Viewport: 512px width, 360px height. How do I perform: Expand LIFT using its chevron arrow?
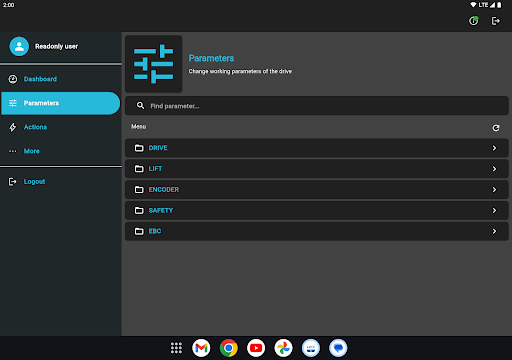point(494,169)
